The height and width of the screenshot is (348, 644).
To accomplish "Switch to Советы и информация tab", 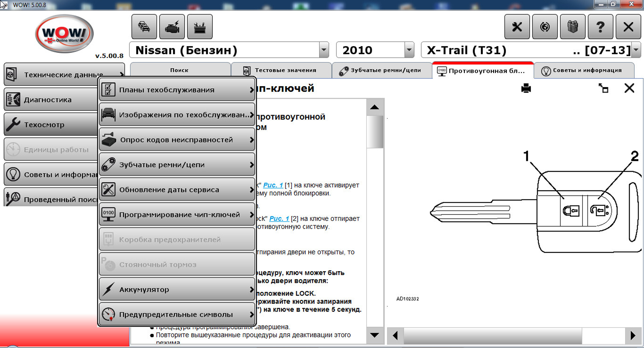I will point(584,70).
